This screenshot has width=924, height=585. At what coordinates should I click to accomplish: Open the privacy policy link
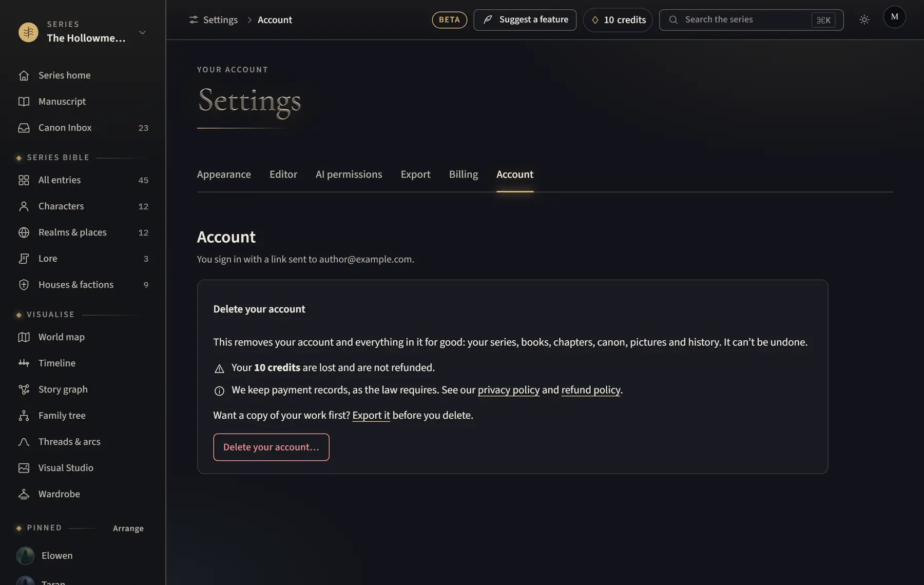tap(509, 390)
